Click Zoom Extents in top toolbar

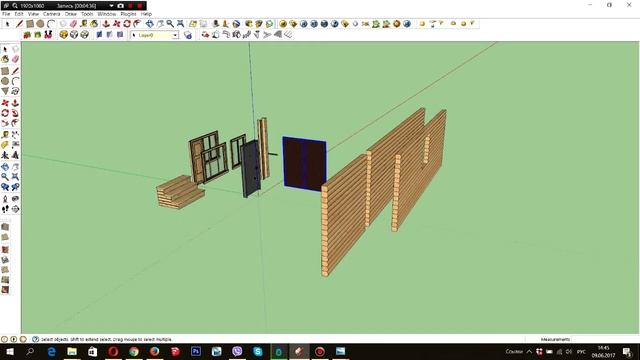(x=180, y=24)
